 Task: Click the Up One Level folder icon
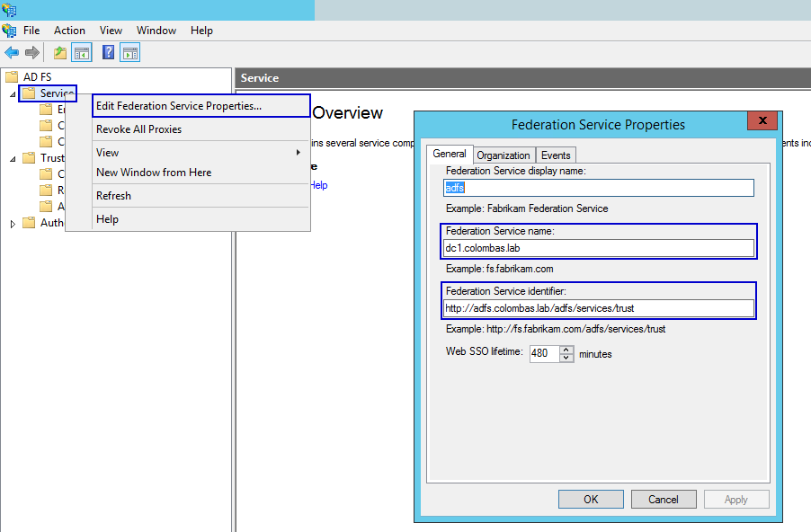60,52
